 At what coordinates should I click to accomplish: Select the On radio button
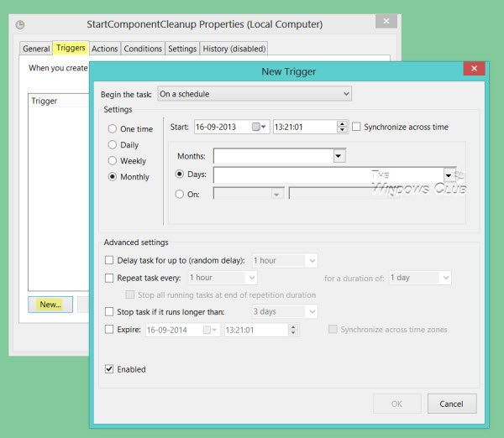click(179, 194)
